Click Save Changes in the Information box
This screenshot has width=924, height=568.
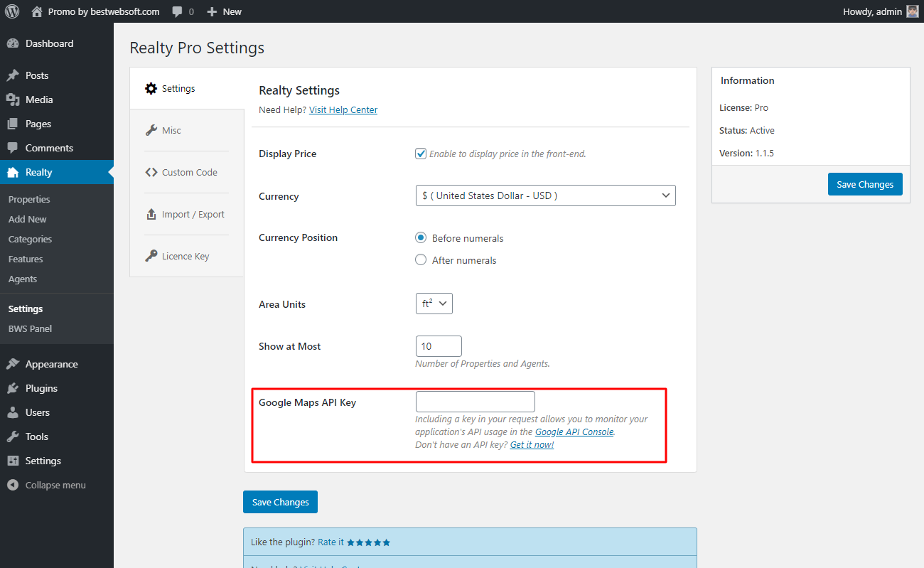point(865,184)
